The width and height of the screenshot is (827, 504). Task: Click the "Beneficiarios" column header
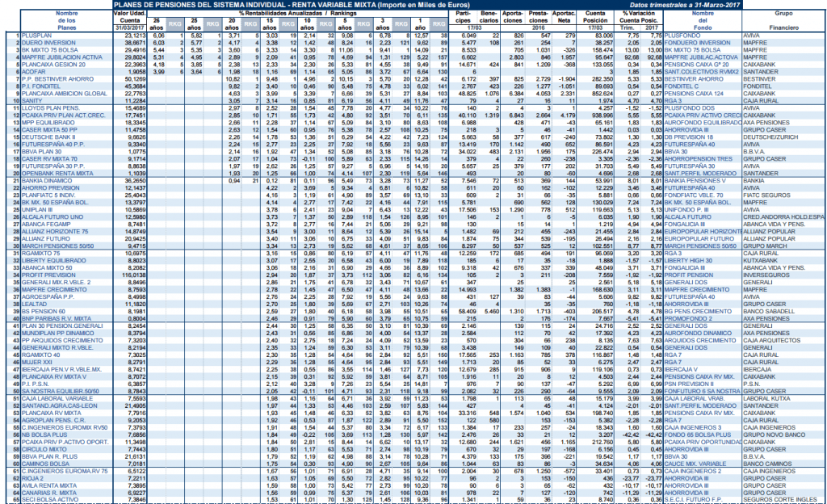point(489,17)
